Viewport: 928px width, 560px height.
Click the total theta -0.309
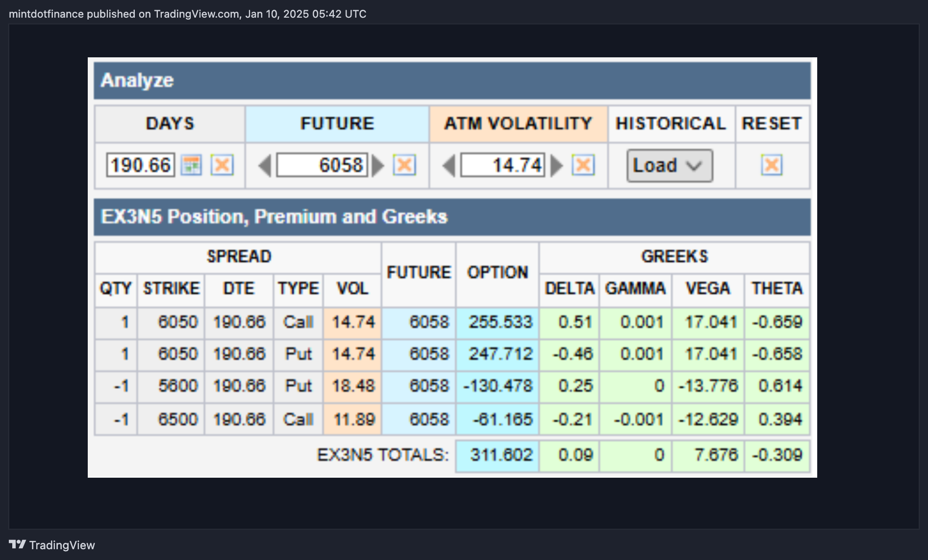click(x=777, y=456)
